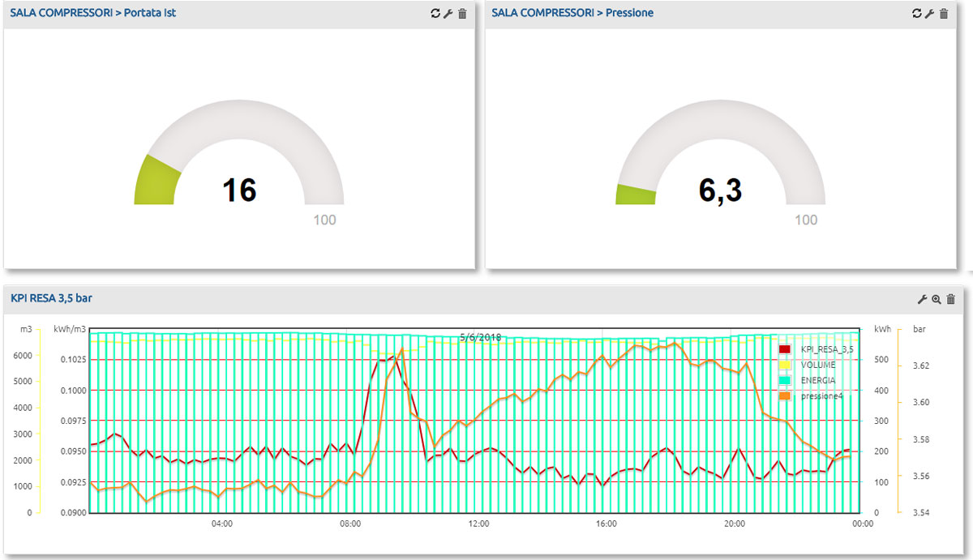The width and height of the screenshot is (973, 560).
Task: Click the pressure gauge value 6,3
Action: click(720, 190)
